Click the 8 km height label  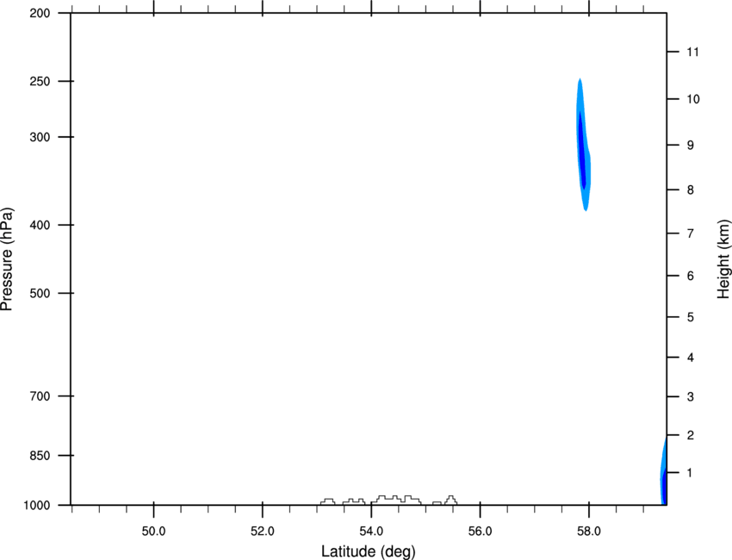coord(691,190)
